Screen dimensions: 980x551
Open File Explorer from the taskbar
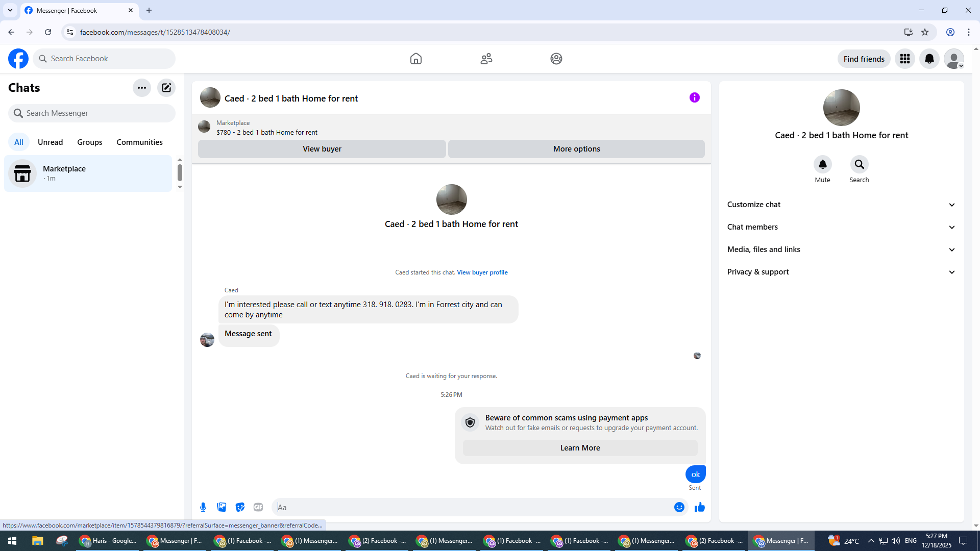[37, 541]
